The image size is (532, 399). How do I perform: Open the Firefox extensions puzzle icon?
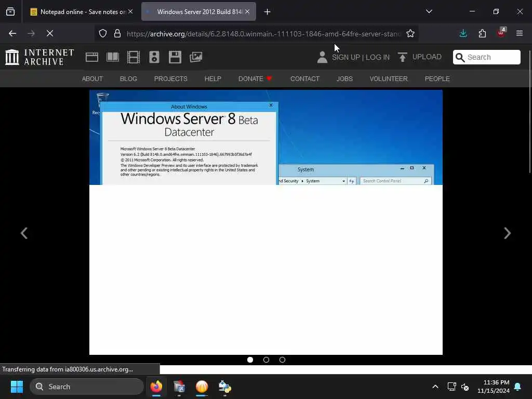point(482,33)
